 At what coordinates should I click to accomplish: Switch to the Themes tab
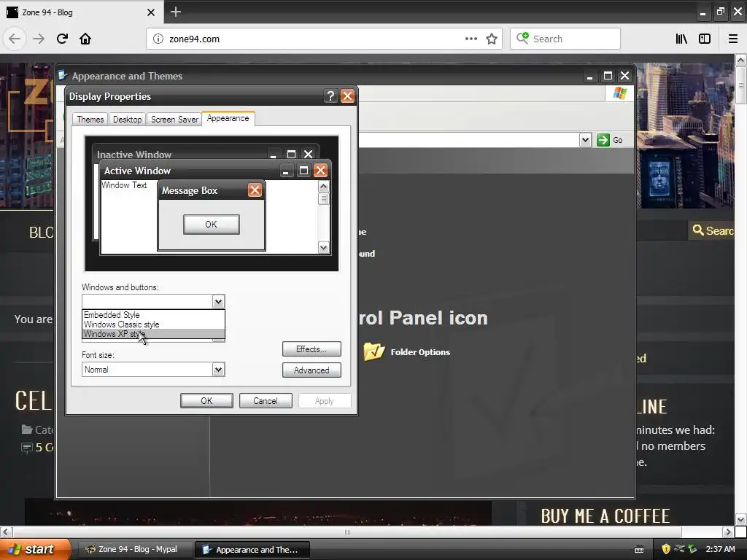(x=90, y=119)
